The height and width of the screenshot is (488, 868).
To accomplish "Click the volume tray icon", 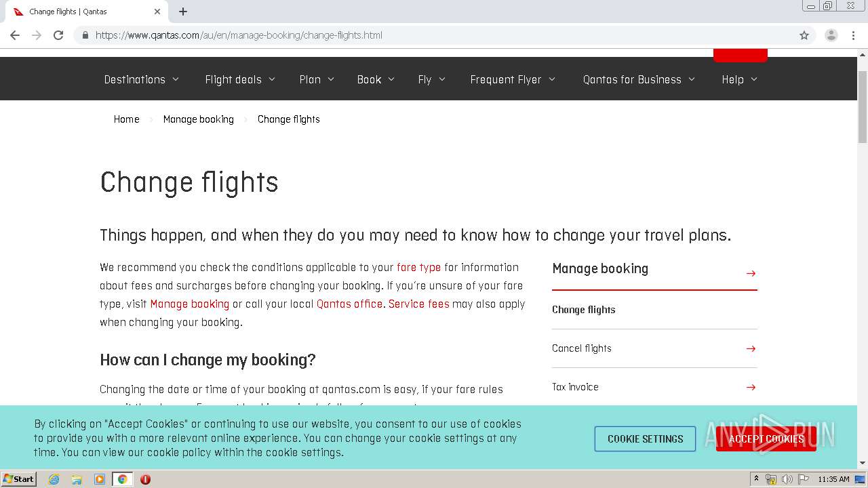I will coord(787,479).
